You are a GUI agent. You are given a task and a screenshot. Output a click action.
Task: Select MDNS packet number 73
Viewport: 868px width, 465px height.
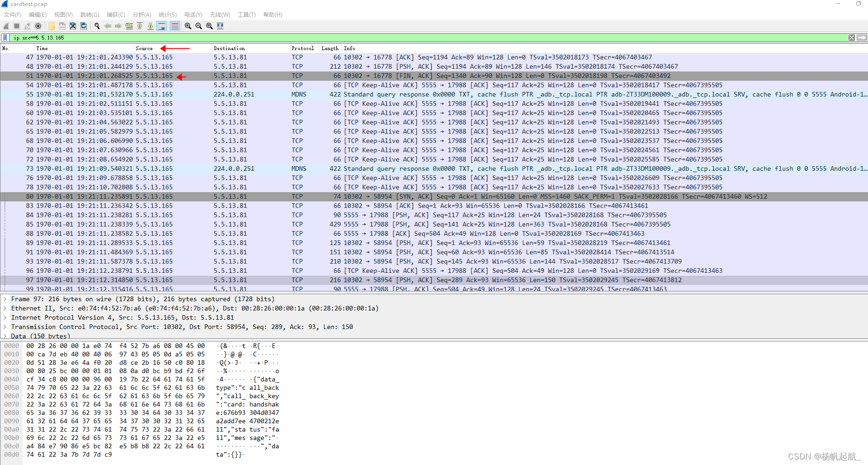[434, 168]
